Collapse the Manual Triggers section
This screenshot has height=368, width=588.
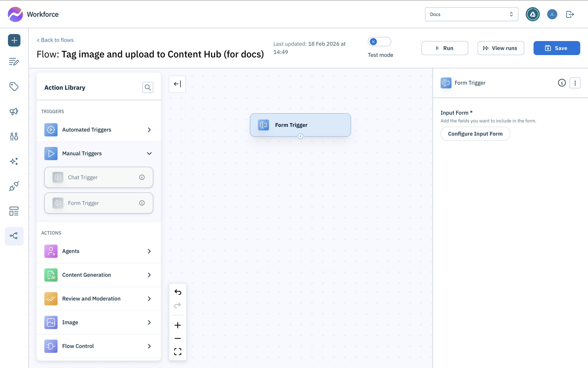[149, 153]
